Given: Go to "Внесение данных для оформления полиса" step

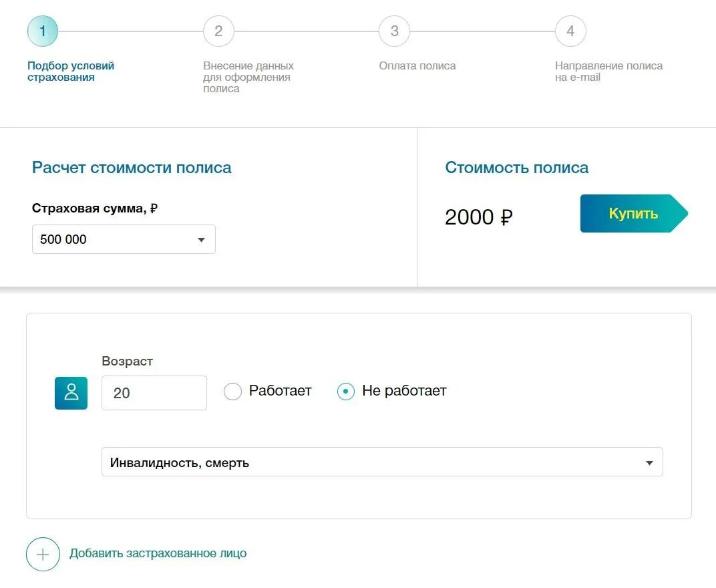Looking at the screenshot, I should 248,77.
